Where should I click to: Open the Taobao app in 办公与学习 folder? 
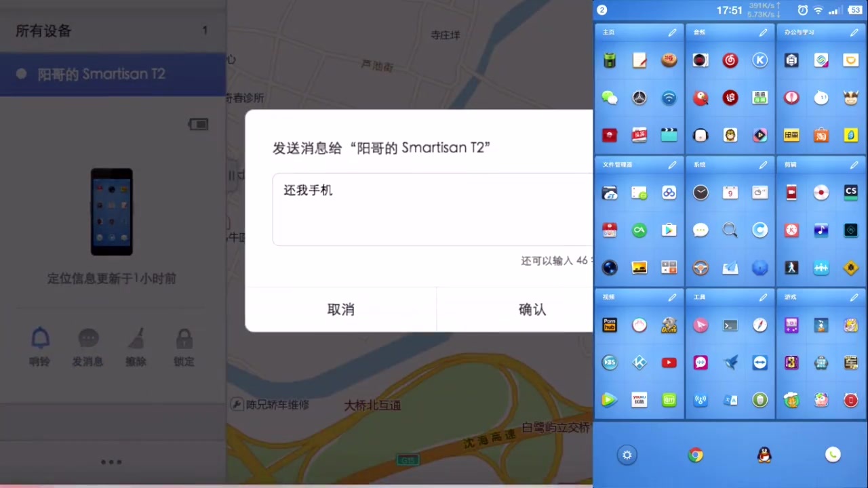821,135
